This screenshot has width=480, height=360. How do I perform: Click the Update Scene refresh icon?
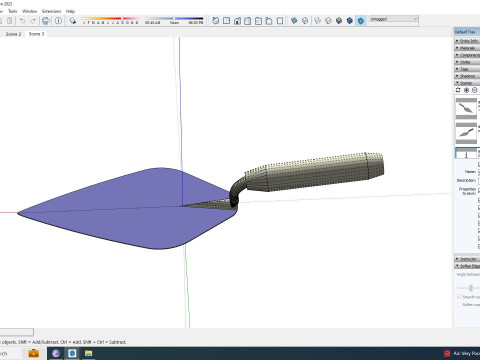458,90
